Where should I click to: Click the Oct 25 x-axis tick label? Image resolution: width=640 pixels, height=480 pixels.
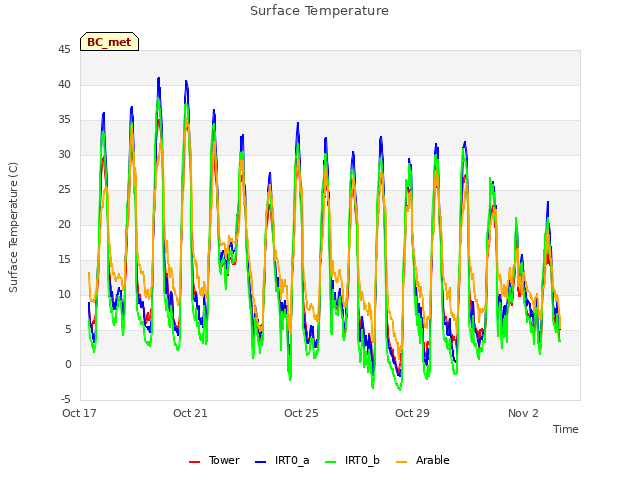coord(301,413)
